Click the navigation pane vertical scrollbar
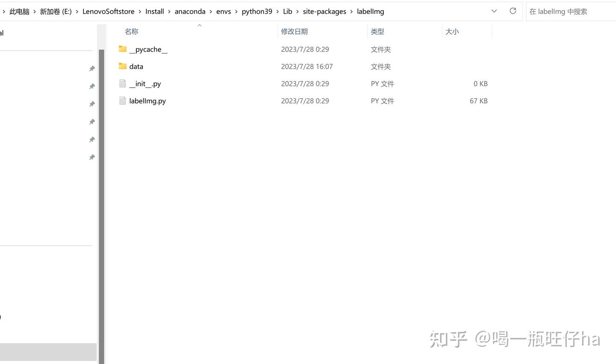This screenshot has height=364, width=616. 101,205
